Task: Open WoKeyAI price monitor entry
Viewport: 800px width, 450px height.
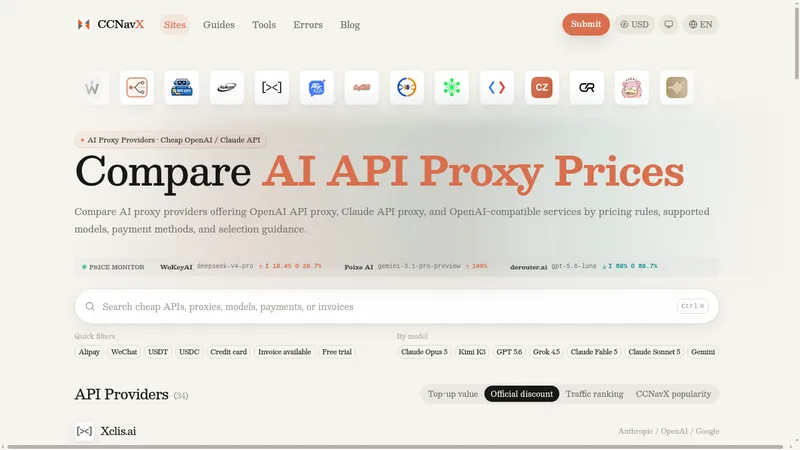Action: [241, 266]
